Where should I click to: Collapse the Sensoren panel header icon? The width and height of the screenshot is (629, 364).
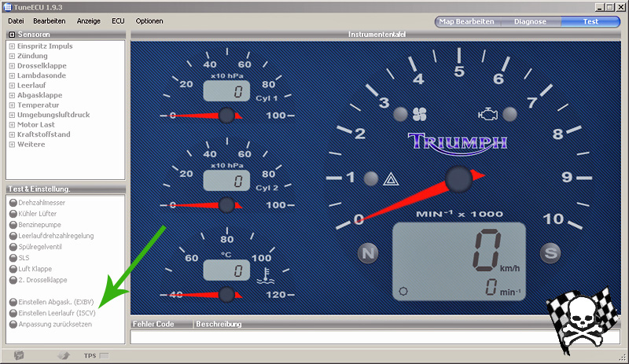[x=12, y=35]
